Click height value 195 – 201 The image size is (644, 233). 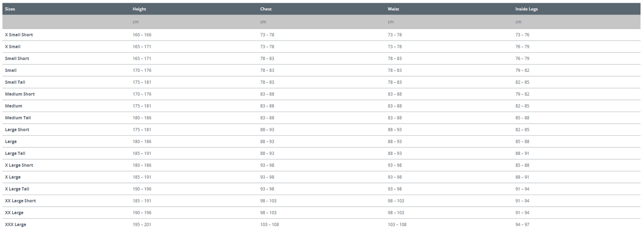[142, 225]
